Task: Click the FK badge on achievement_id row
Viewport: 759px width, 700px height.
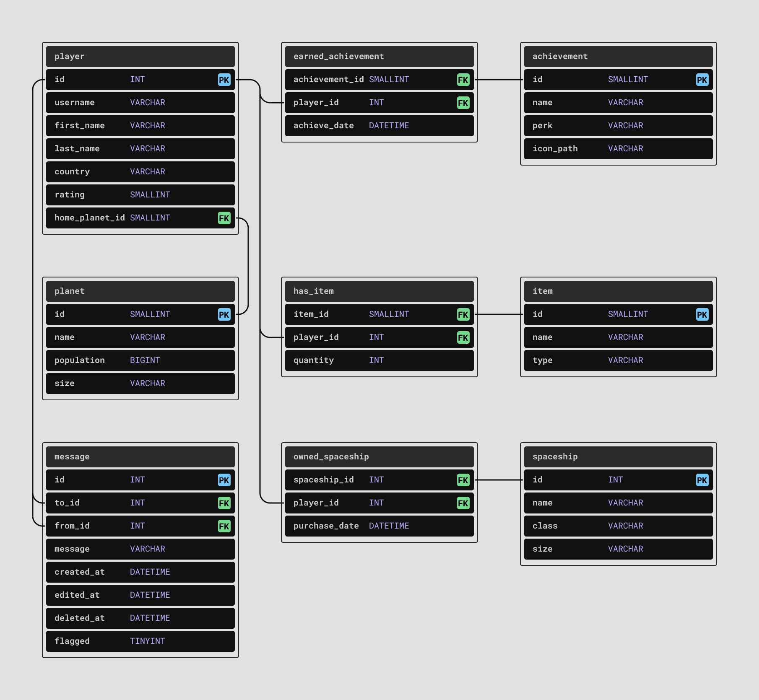Action: (463, 80)
